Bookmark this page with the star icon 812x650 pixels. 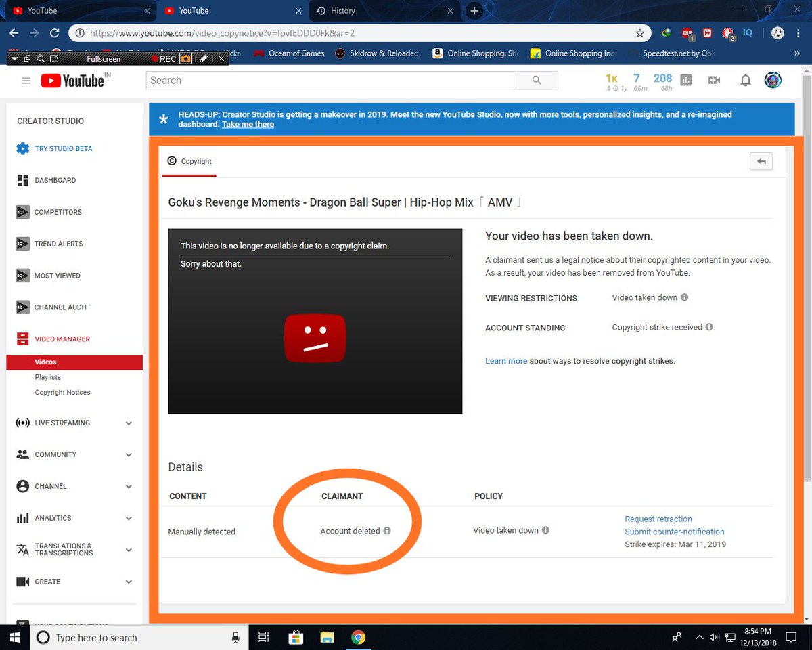point(640,32)
